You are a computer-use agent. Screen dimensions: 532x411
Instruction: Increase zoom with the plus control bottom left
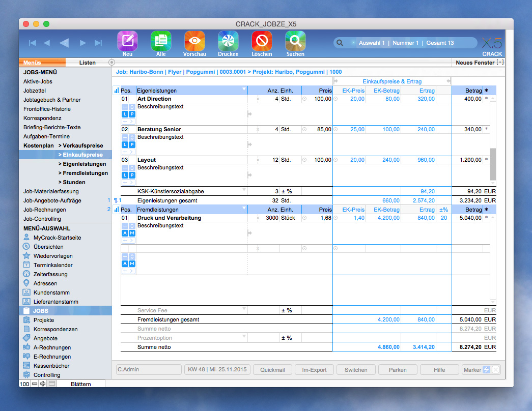[x=43, y=384]
